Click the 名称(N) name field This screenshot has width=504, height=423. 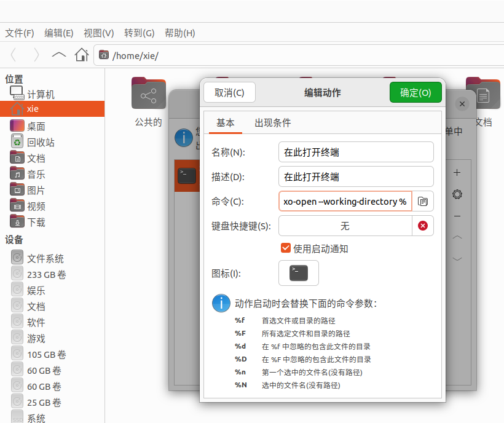[356, 152]
